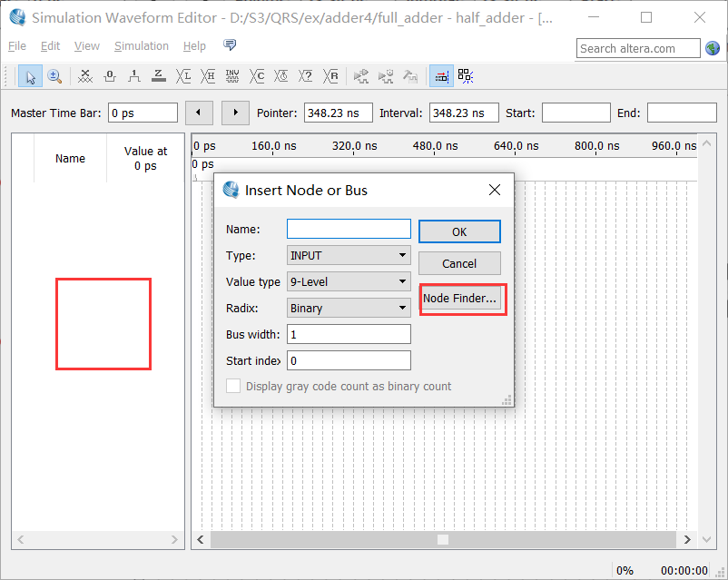
Task: Click name panel scroll right arrow
Action: pyautogui.click(x=174, y=539)
